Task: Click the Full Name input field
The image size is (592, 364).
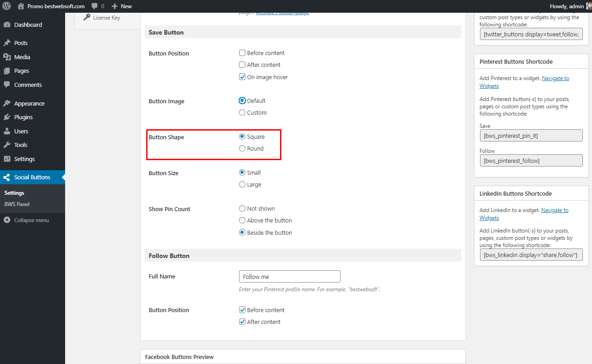Action: point(290,277)
